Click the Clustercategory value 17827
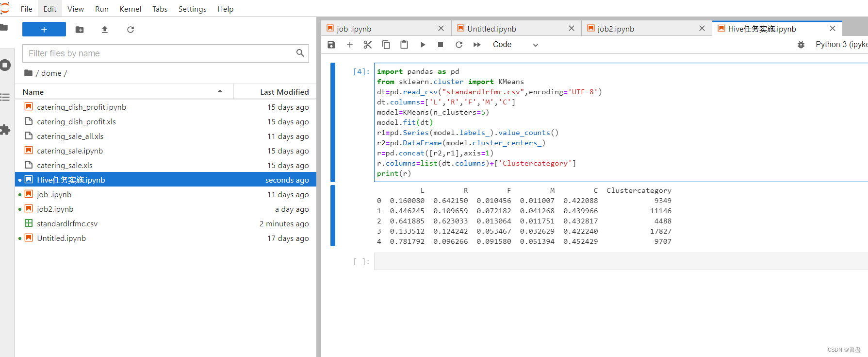868x357 pixels. (x=661, y=231)
